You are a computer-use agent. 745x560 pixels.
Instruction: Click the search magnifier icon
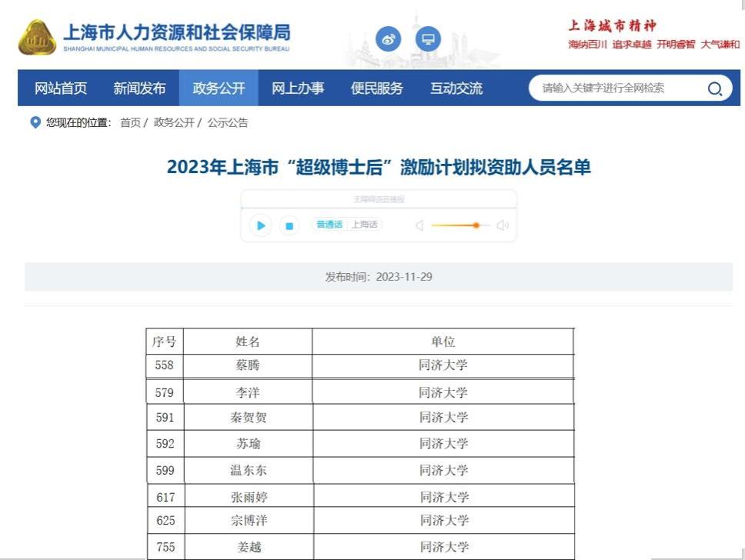715,88
